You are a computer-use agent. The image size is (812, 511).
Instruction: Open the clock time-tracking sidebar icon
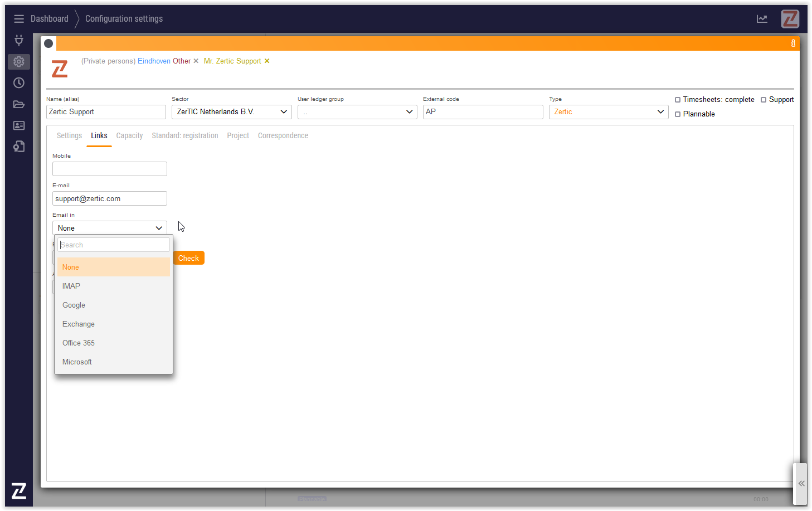click(x=19, y=82)
